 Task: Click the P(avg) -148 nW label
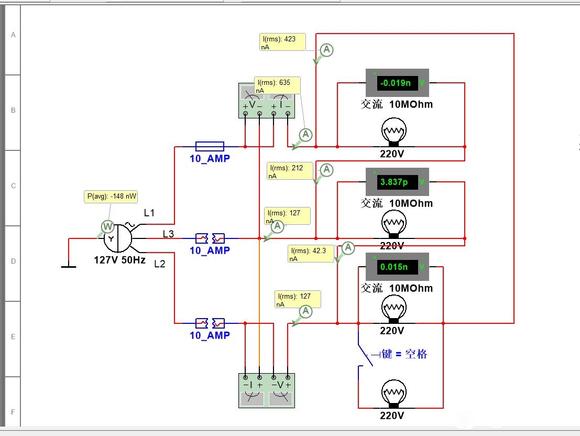(111, 196)
